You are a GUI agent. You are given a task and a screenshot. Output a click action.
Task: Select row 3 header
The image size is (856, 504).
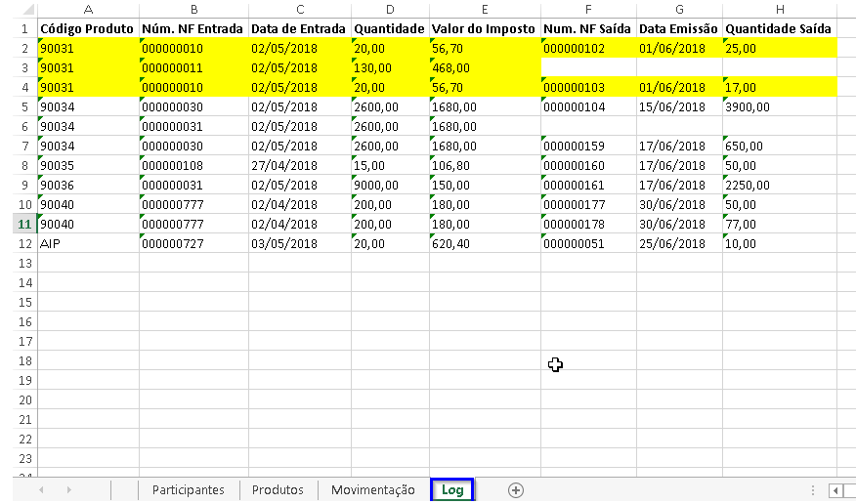pos(18,67)
